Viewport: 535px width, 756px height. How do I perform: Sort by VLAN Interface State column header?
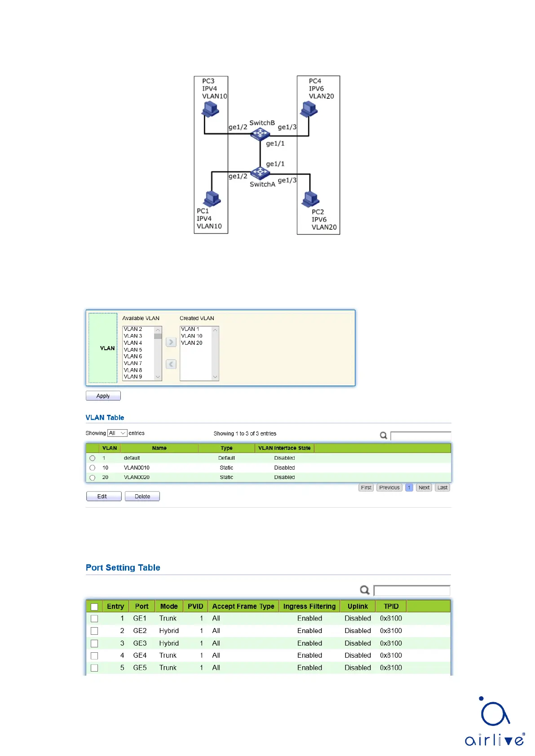pyautogui.click(x=284, y=448)
